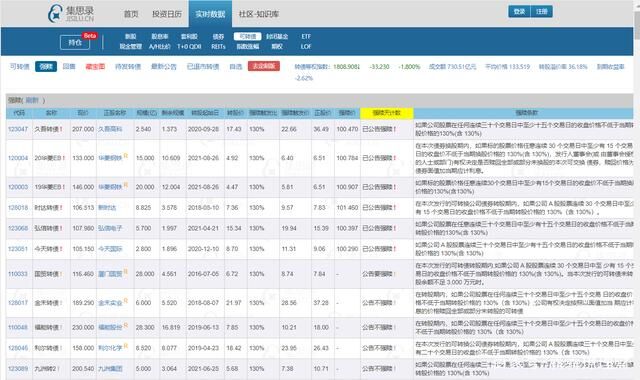The width and height of the screenshot is (640, 380).
Task: Sort by the 现价 column header
Action: pyautogui.click(x=83, y=113)
